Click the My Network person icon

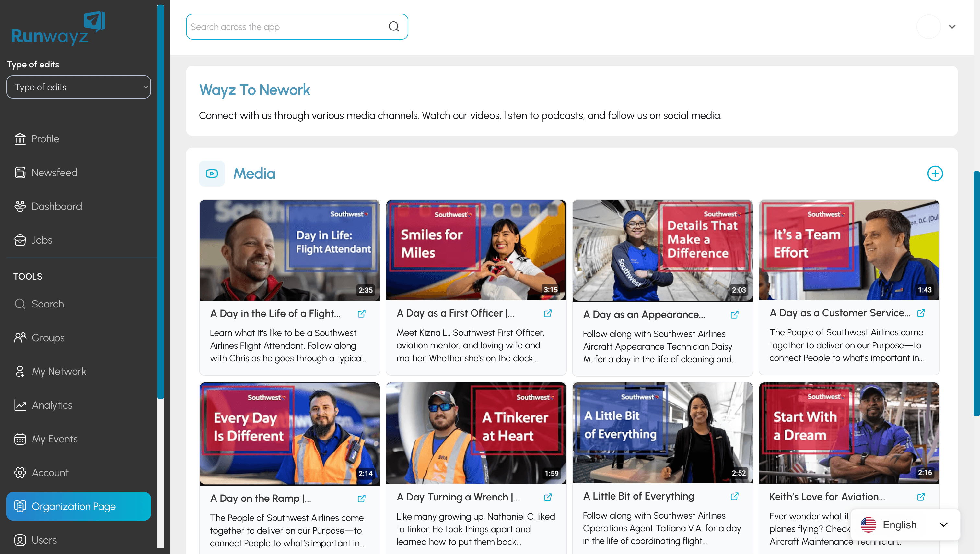[x=20, y=371]
